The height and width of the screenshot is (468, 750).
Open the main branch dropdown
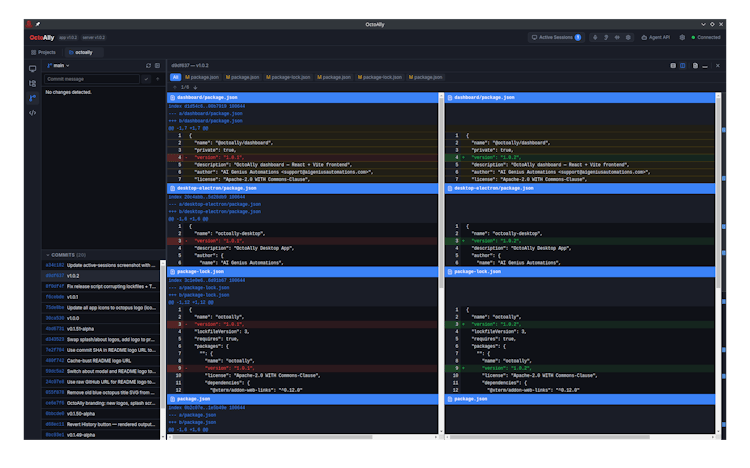click(x=58, y=65)
